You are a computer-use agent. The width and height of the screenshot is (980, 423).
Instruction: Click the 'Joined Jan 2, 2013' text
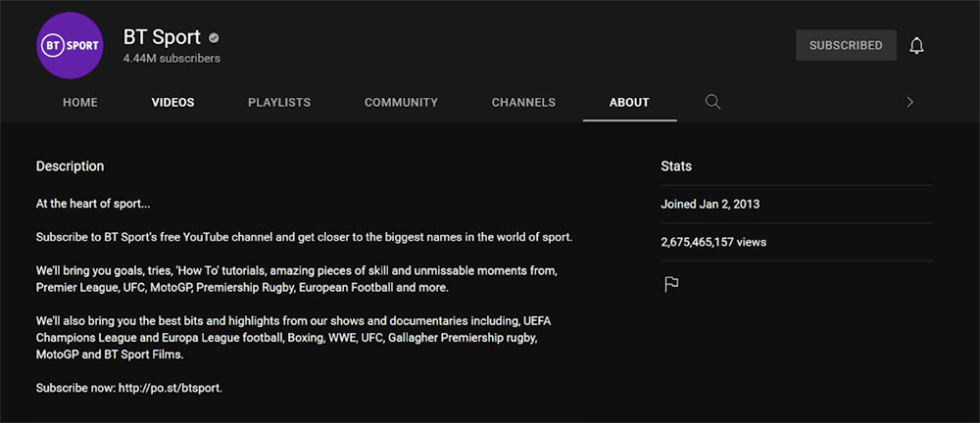[710, 205]
